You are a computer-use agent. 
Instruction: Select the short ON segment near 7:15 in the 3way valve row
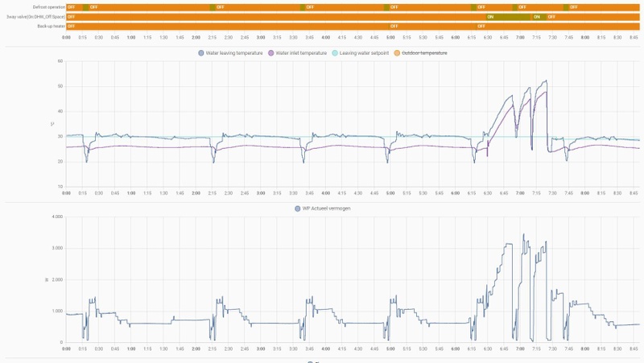click(x=539, y=17)
